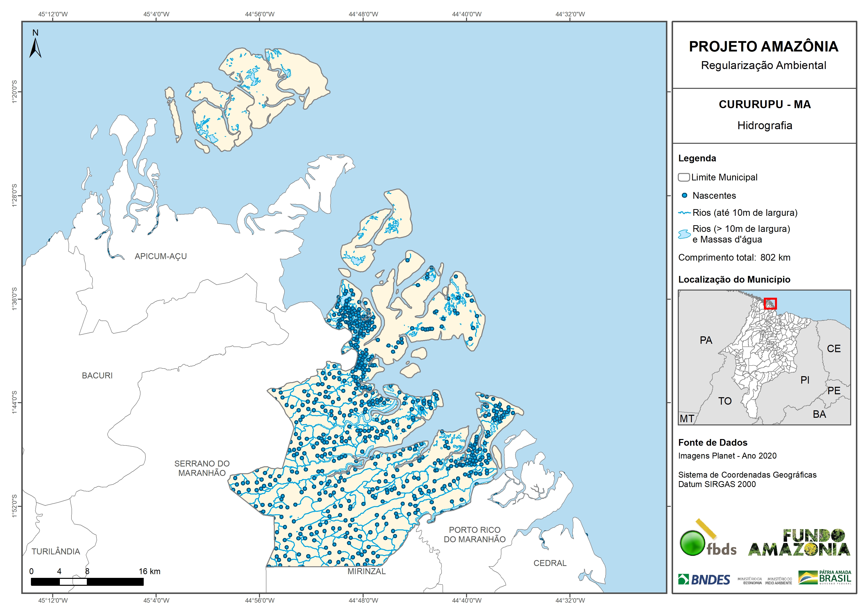Viewport: 868px width, 614px height.
Task: Click the BACURI municipality label
Action: (97, 376)
